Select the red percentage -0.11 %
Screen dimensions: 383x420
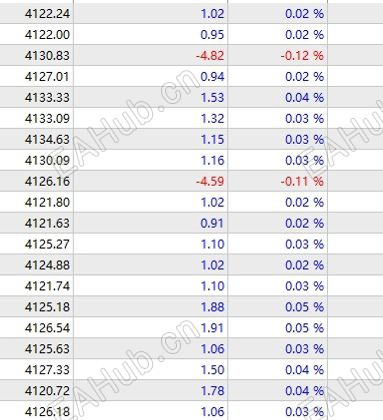click(302, 181)
